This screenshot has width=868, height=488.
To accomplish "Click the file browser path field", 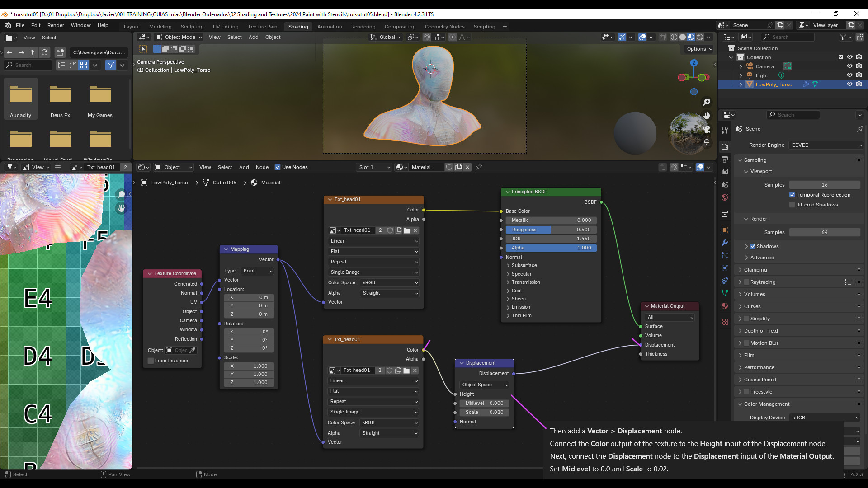I will click(x=99, y=52).
